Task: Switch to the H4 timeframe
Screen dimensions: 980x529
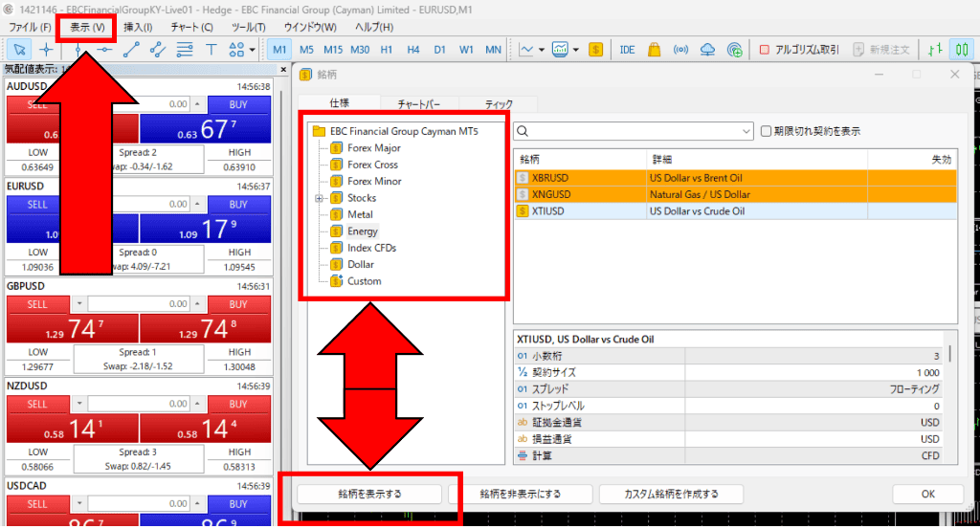Action: coord(413,50)
